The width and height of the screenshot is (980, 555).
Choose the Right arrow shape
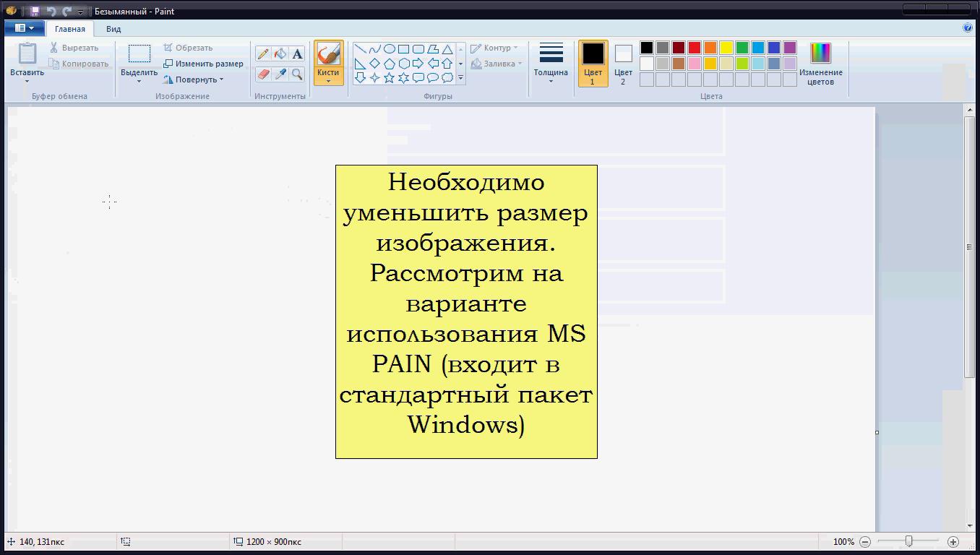pyautogui.click(x=418, y=64)
